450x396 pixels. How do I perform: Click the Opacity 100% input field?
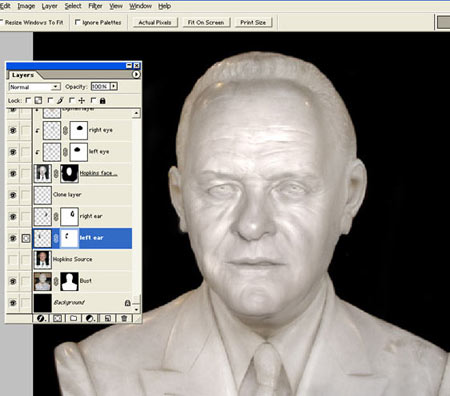point(100,87)
